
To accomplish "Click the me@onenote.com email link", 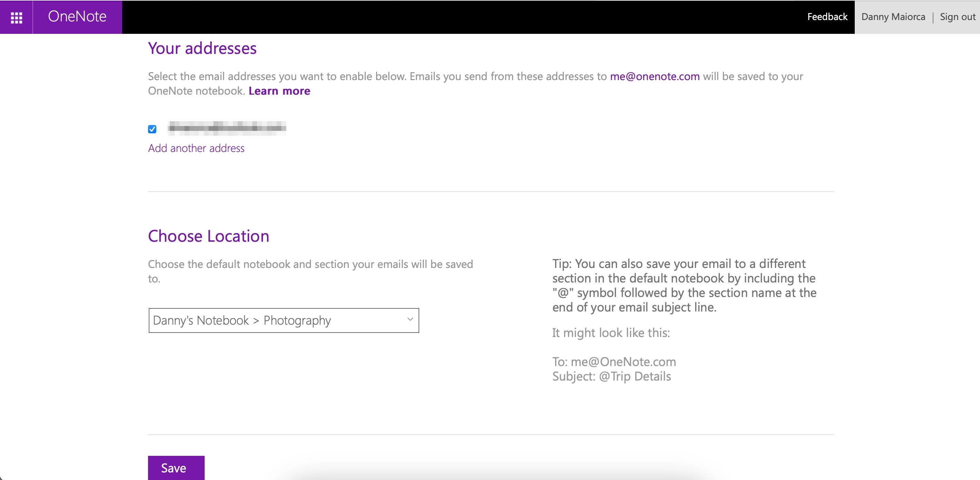I will coord(655,76).
